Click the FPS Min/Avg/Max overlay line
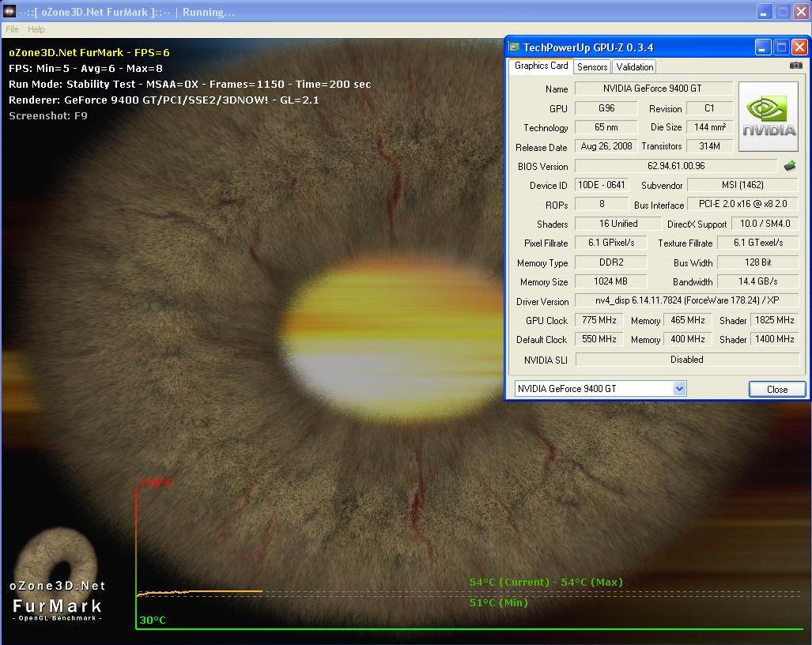 coord(85,68)
